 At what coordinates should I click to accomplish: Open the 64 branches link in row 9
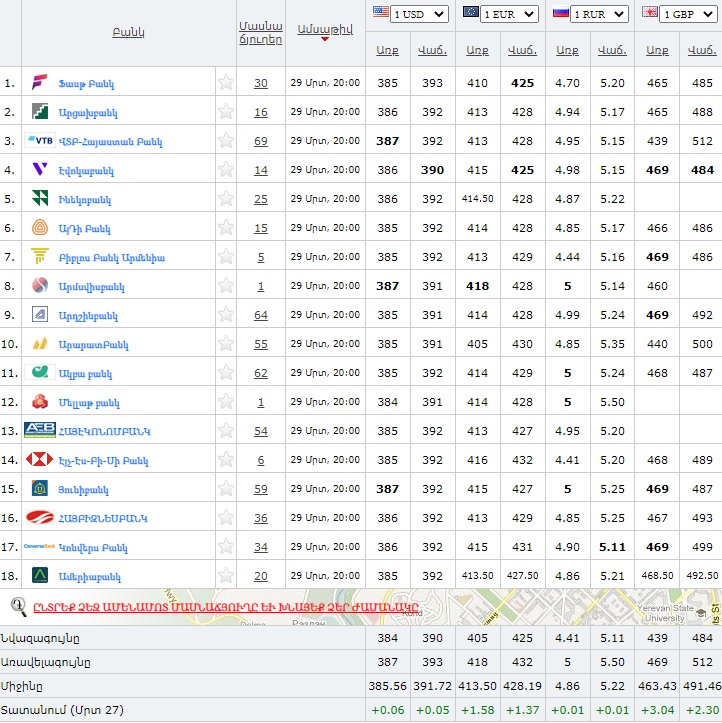(x=260, y=315)
